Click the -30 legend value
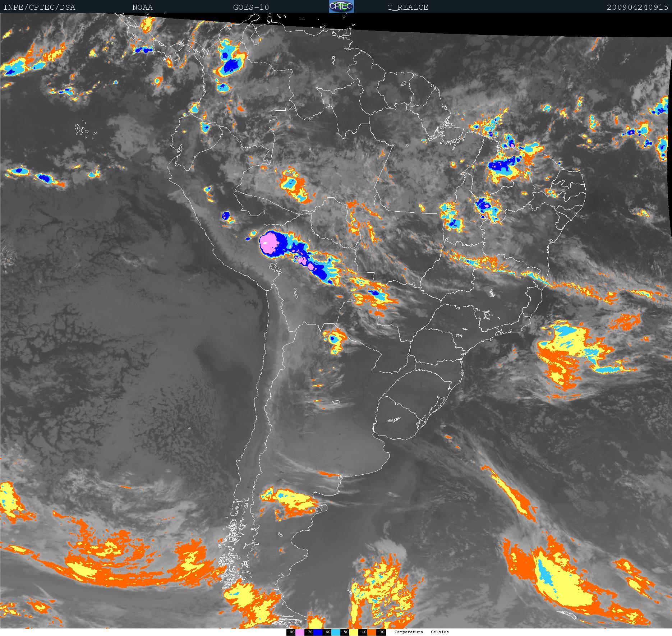The image size is (672, 636). pos(381,632)
